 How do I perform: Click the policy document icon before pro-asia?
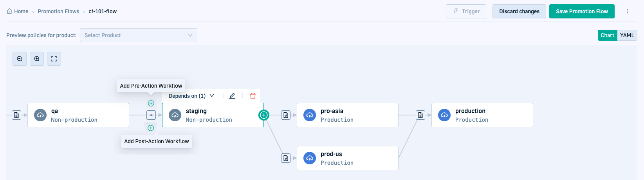point(286,115)
